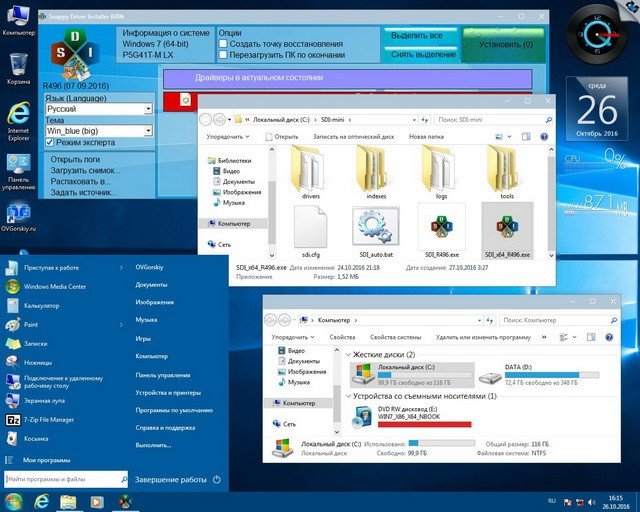This screenshot has height=512, width=640.
Task: Open view options dropdown in Computer window
Action: (x=575, y=337)
